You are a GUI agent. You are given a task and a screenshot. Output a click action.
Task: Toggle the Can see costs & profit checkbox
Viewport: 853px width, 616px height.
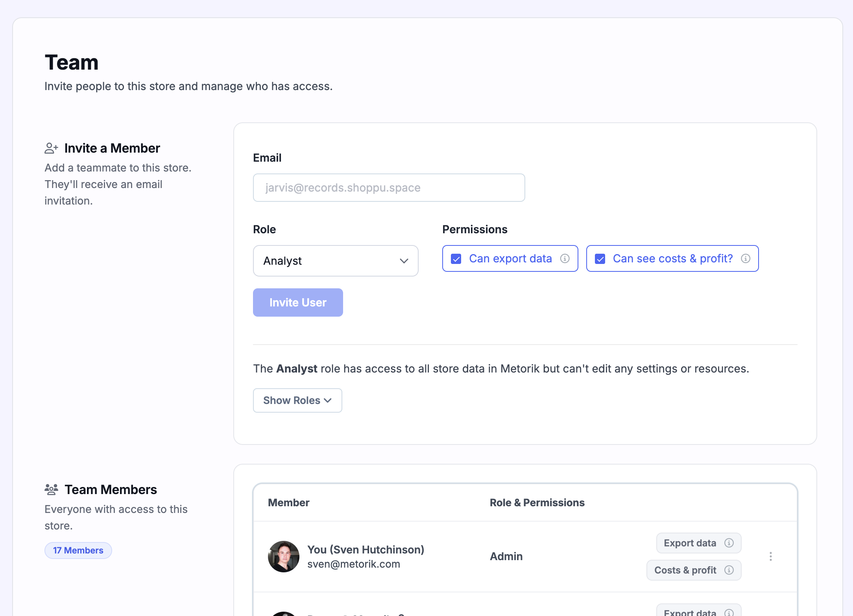click(600, 259)
